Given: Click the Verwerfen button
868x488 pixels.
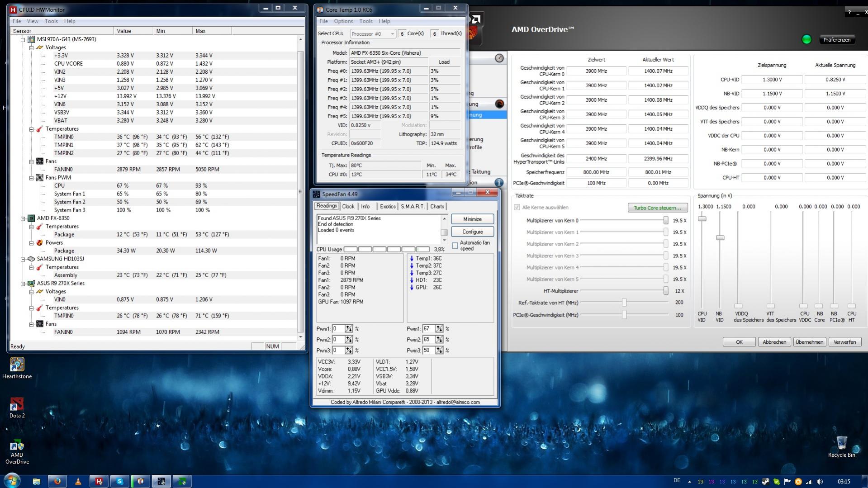Looking at the screenshot, I should 844,342.
